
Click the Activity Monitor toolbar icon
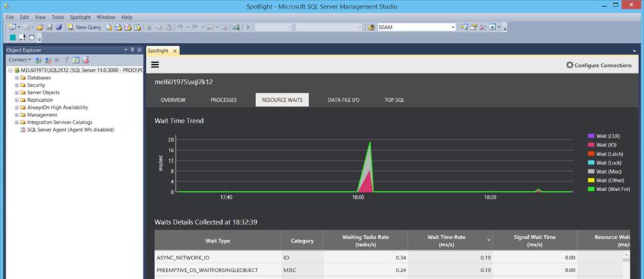(236, 27)
